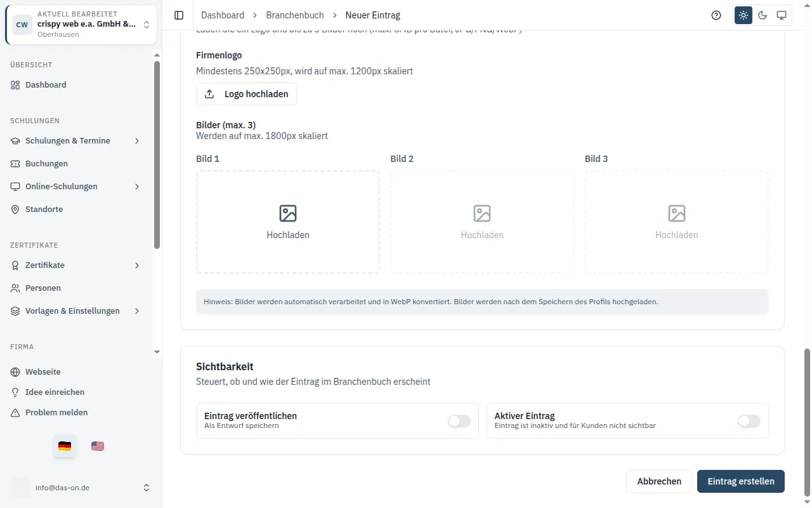Screen dimensions: 812x508
Task: Click the Abbrechen button
Action: pos(659,481)
